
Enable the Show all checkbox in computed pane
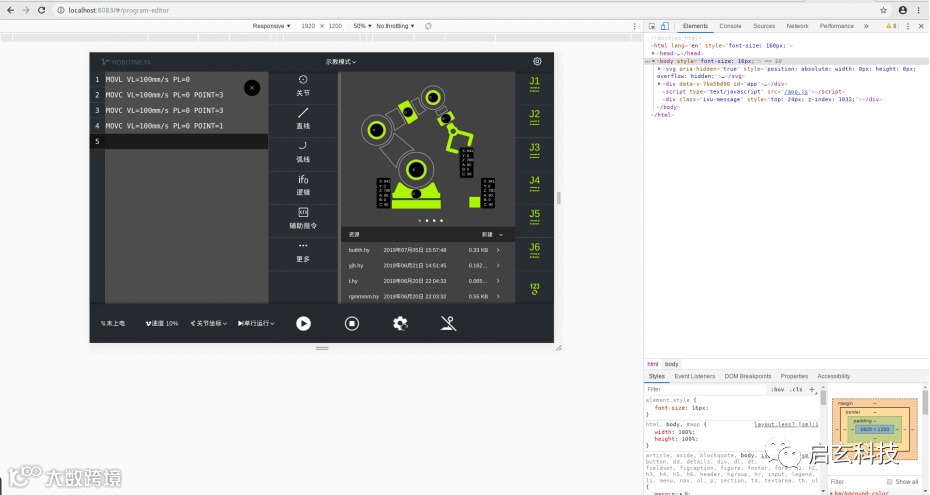click(889, 481)
